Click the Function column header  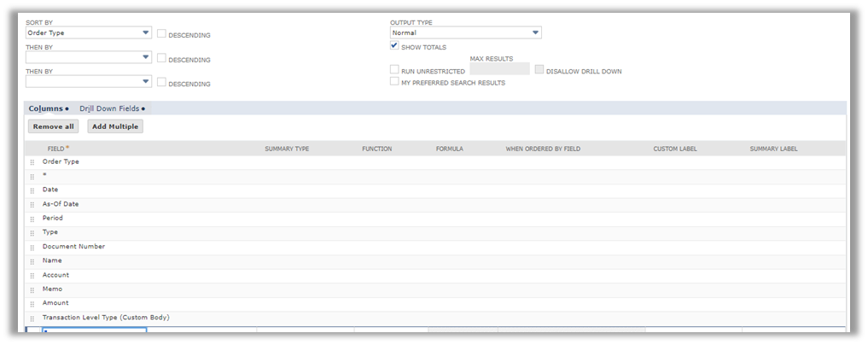[377, 149]
